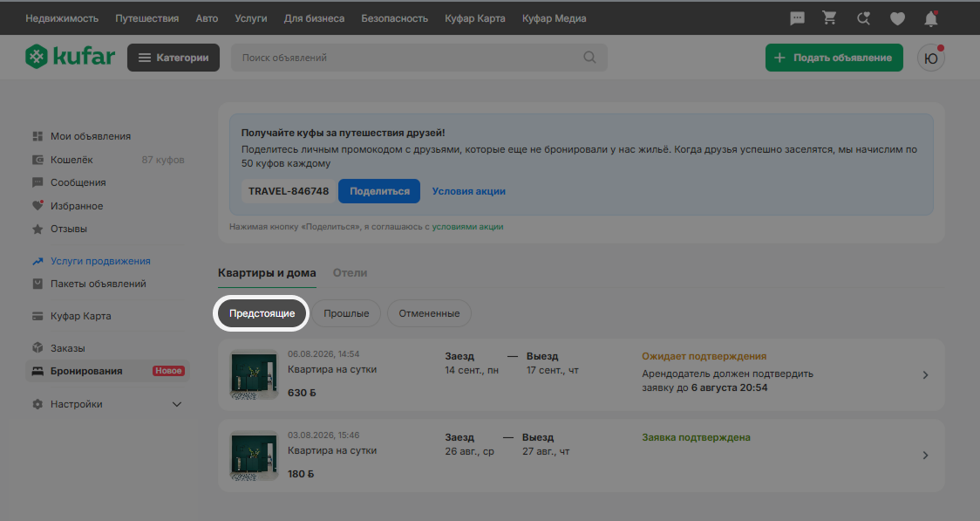Open the green условиями акции link
The height and width of the screenshot is (521, 980).
467,227
